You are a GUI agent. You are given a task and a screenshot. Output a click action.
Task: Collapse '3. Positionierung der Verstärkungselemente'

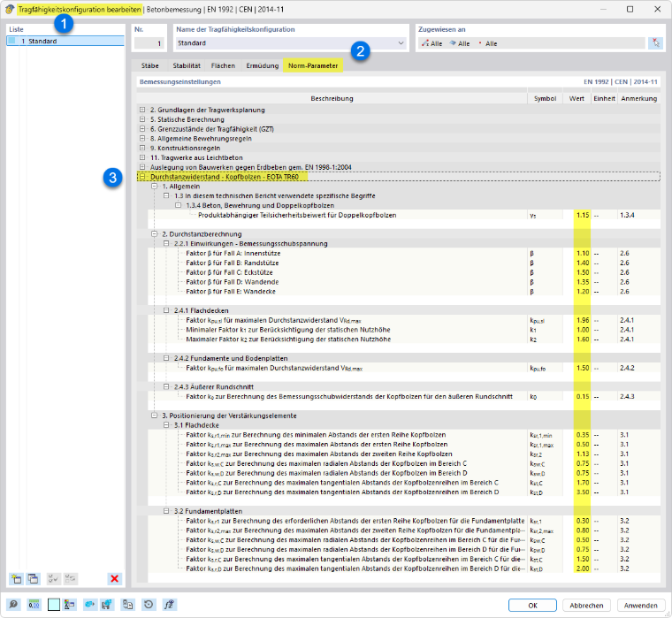tap(154, 416)
